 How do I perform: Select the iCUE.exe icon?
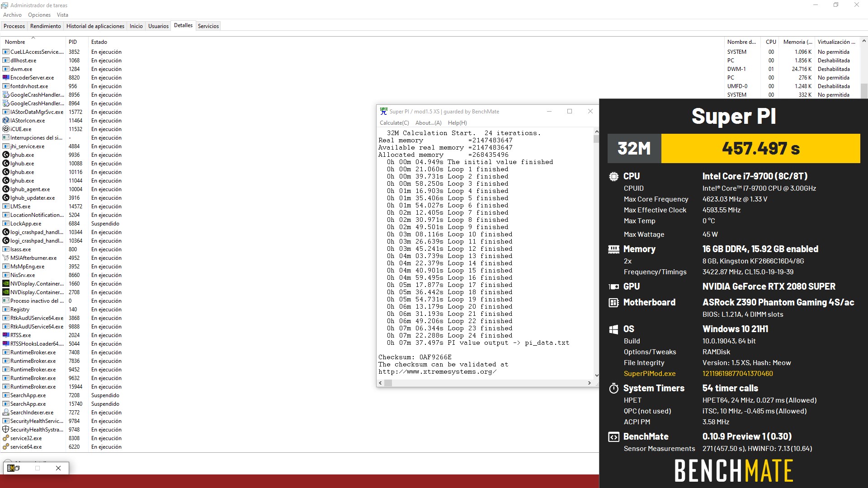point(6,129)
